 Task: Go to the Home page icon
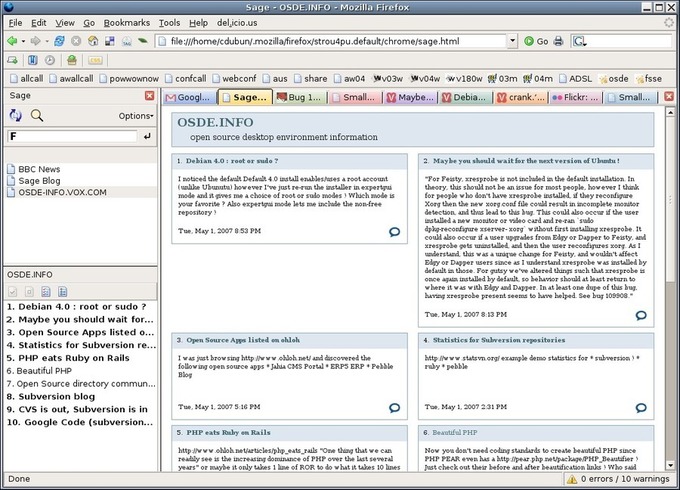tap(93, 41)
